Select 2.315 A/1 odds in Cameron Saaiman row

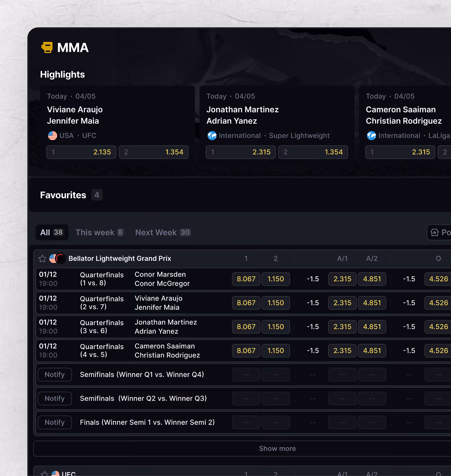(x=342, y=351)
